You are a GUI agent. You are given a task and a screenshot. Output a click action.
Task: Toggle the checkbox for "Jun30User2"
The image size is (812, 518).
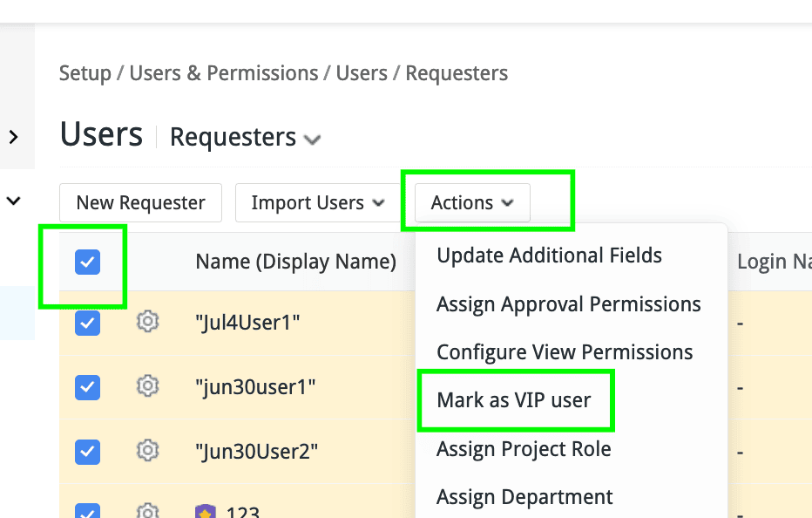(x=88, y=451)
